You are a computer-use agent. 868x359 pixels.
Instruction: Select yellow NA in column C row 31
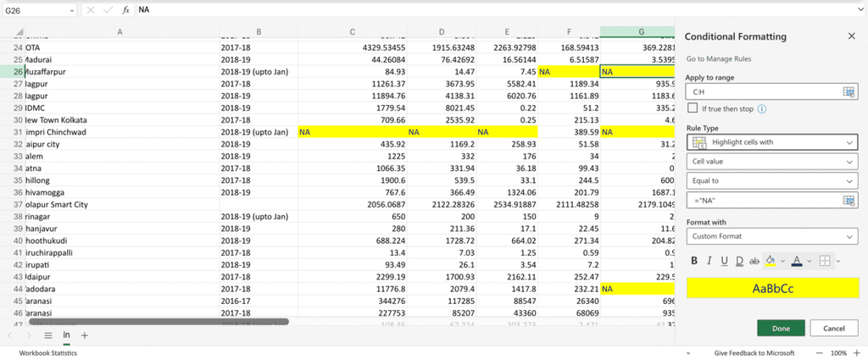pyautogui.click(x=352, y=132)
